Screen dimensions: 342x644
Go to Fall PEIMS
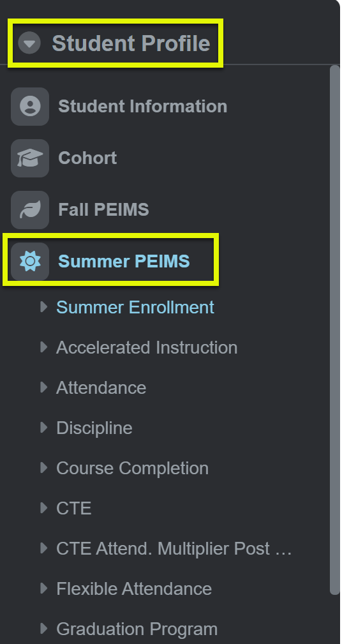[x=103, y=210]
